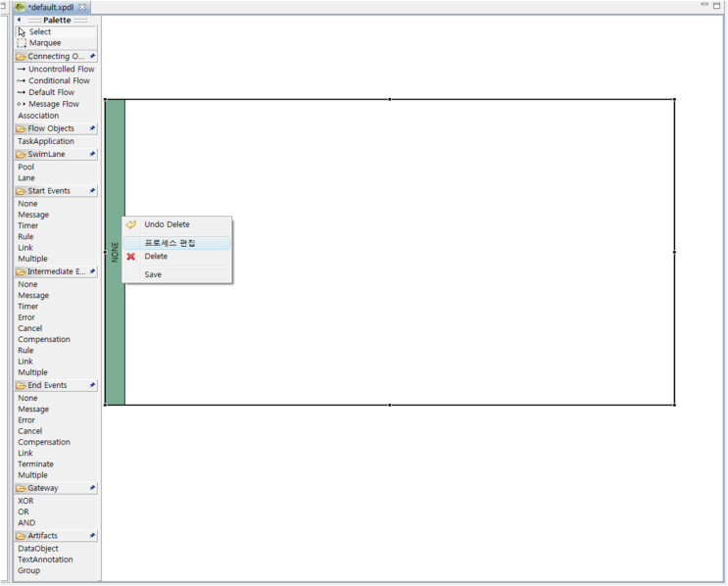This screenshot has height=586, width=728.
Task: Pin the SwimLane drawer
Action: (92, 154)
